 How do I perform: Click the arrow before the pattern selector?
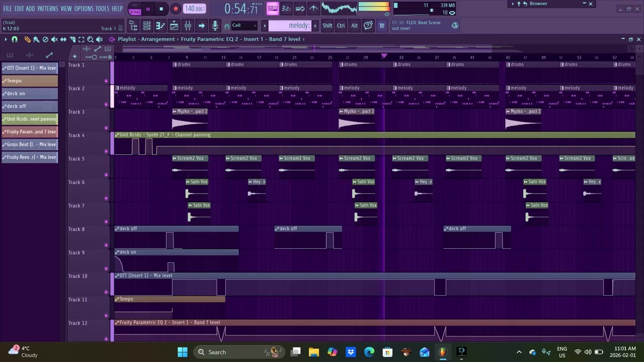click(265, 26)
